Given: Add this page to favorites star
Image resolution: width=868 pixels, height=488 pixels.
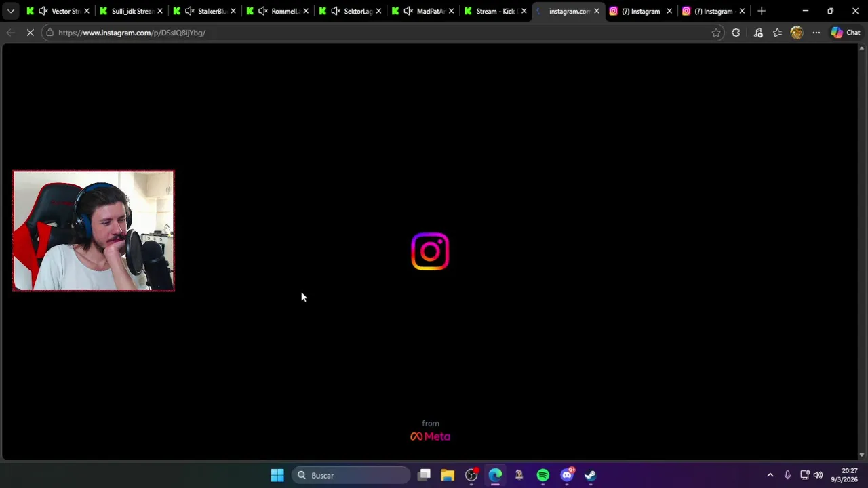Looking at the screenshot, I should click(x=716, y=33).
